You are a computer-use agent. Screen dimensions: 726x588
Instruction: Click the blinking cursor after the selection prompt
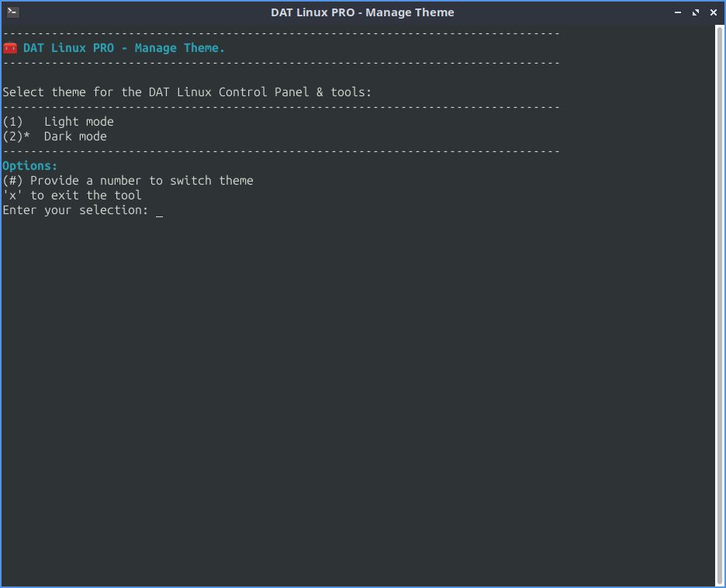(161, 211)
